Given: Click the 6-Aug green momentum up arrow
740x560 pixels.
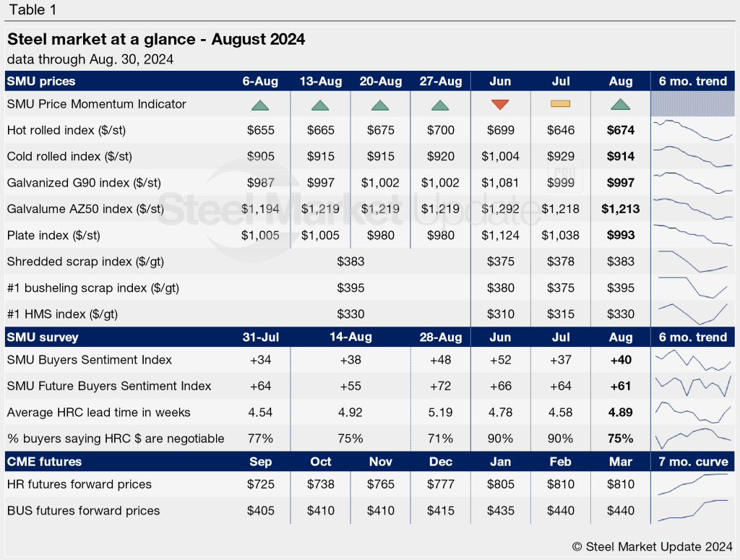Looking at the screenshot, I should [260, 105].
